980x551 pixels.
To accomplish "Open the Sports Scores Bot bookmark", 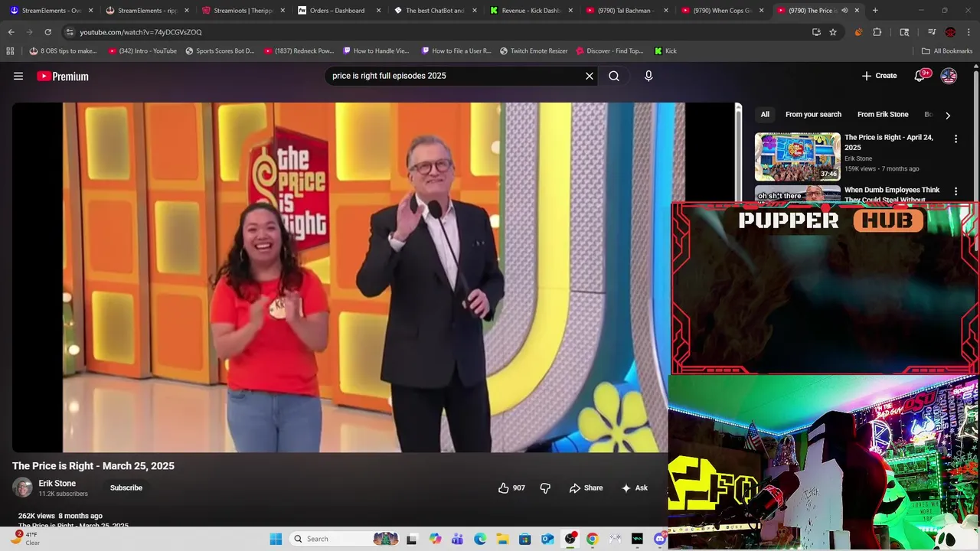I will tap(220, 51).
